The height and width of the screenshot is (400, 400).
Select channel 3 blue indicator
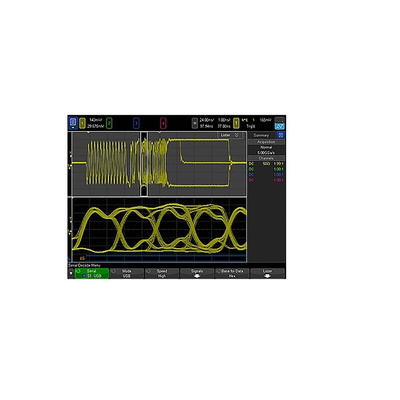(x=136, y=123)
